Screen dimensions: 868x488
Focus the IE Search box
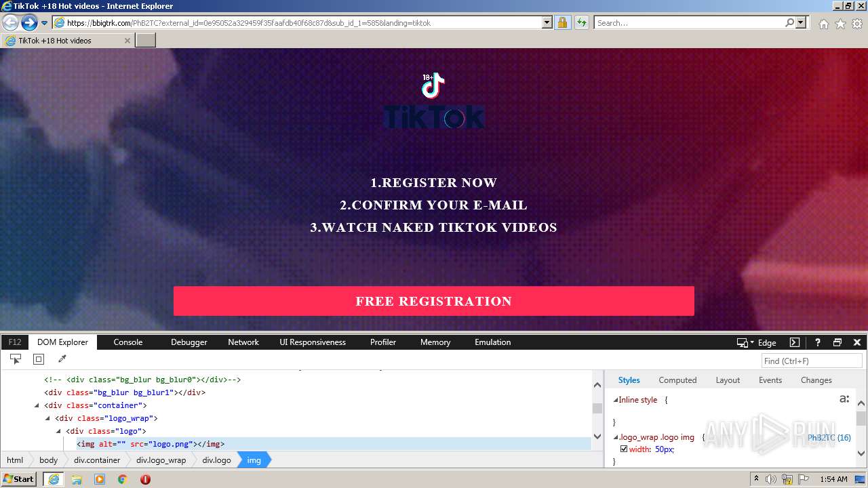[688, 23]
